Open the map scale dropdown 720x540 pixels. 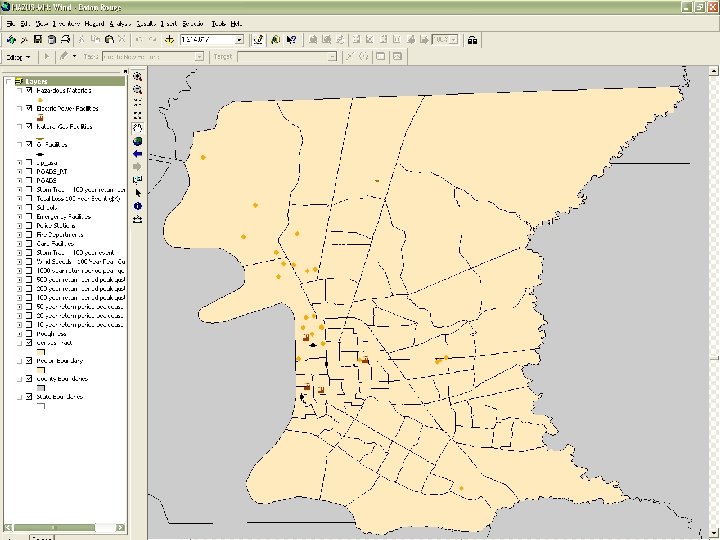239,40
